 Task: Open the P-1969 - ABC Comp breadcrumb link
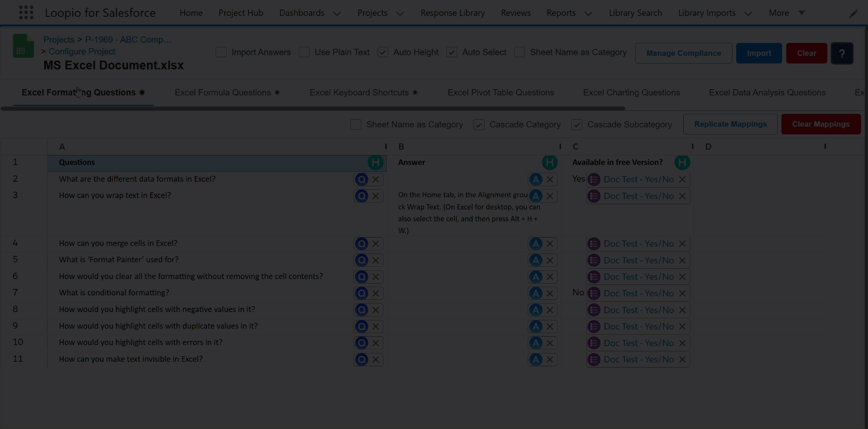[128, 40]
